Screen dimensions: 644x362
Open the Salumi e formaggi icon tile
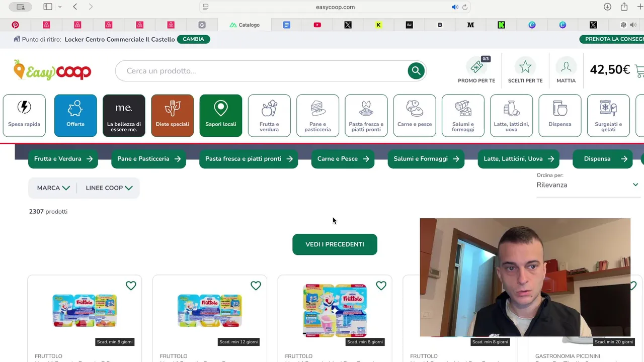[463, 116]
